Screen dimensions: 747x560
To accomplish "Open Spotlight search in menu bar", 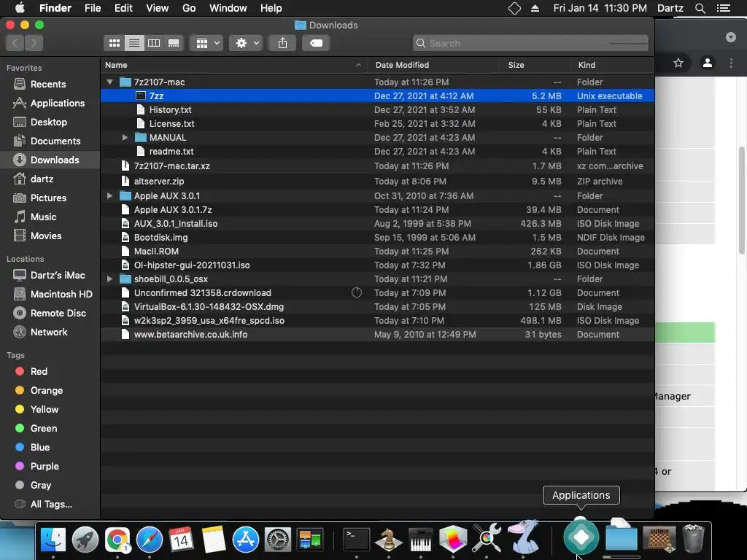I will (700, 8).
